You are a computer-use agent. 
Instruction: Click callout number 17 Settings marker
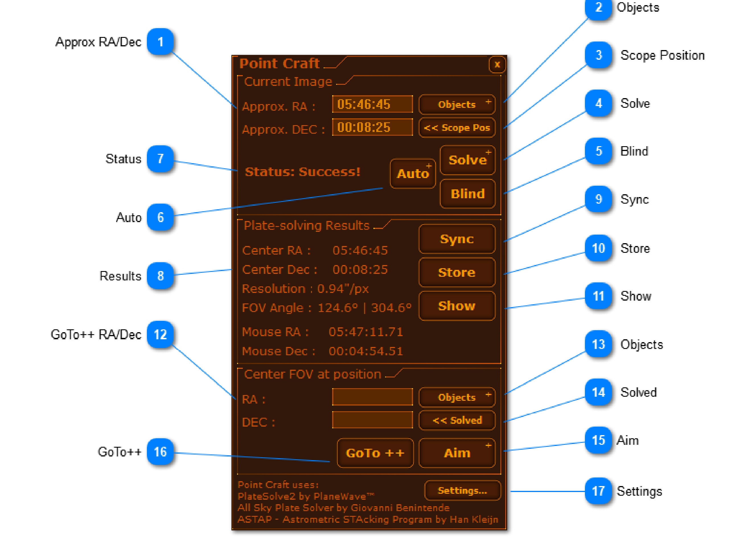tap(598, 491)
